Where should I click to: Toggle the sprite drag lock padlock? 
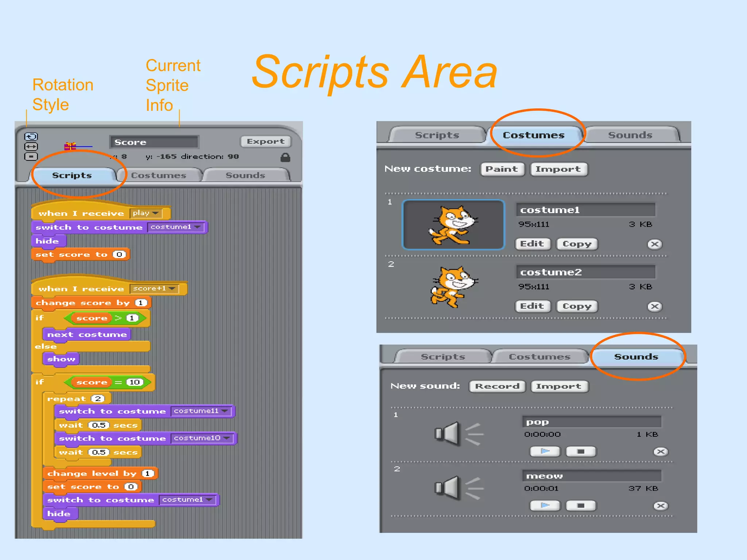(x=285, y=157)
